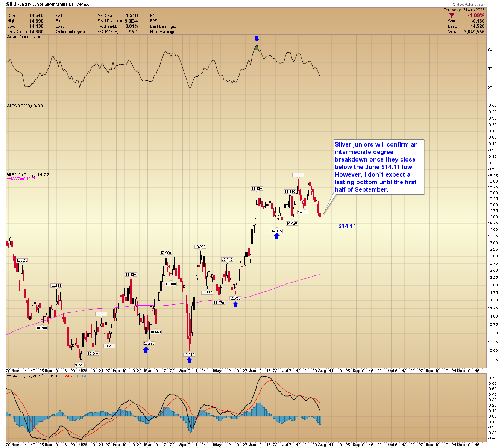This screenshot has height=448, width=504.
Task: Click the 10.330 March low label
Action: point(149,344)
